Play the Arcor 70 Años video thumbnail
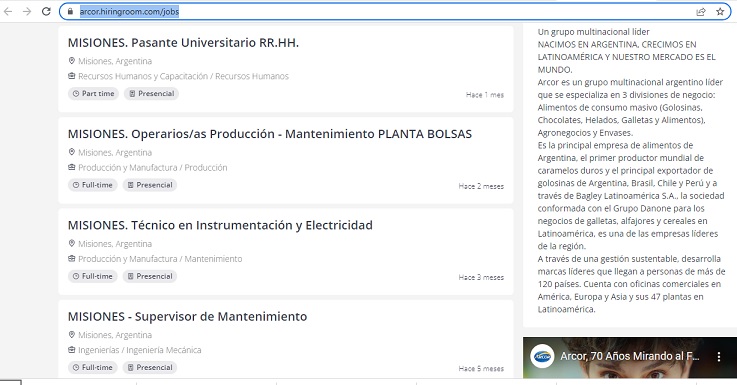The height and width of the screenshot is (385, 737). coord(630,357)
